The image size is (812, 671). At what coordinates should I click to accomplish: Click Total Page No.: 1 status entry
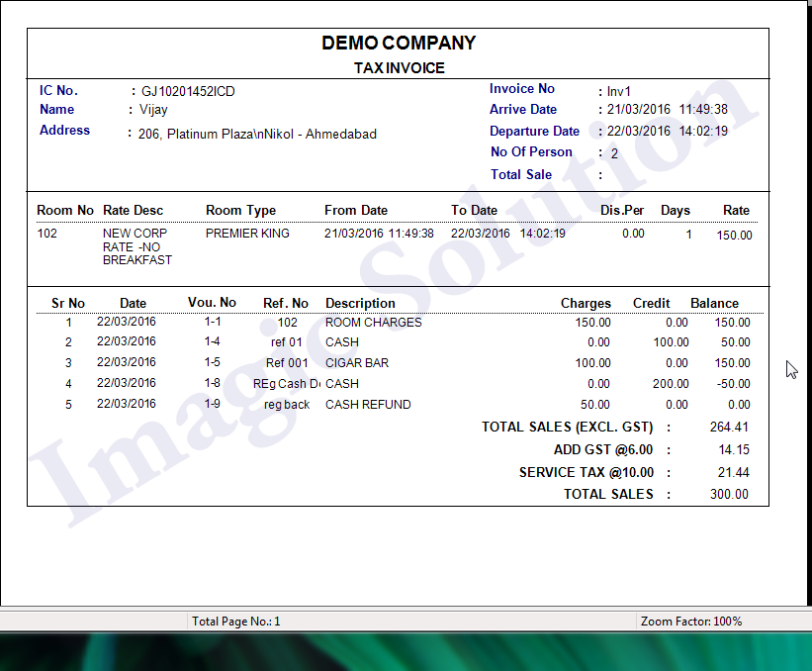point(236,622)
